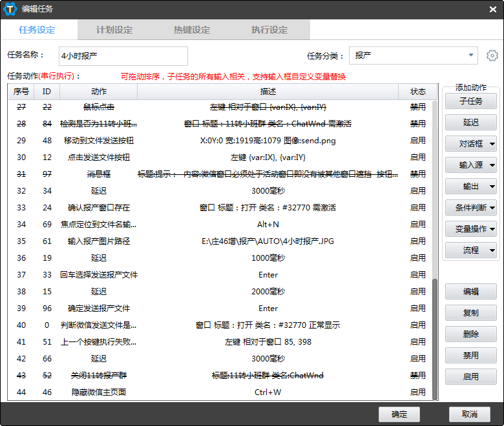The width and height of the screenshot is (504, 426).
Task: Open the 对话框 action dropdown
Action: 470,144
